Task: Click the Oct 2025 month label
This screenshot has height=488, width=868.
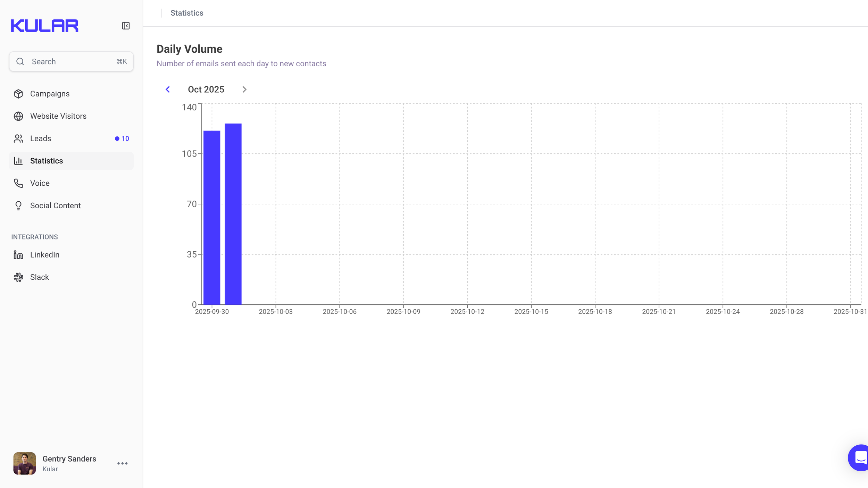Action: tap(206, 90)
